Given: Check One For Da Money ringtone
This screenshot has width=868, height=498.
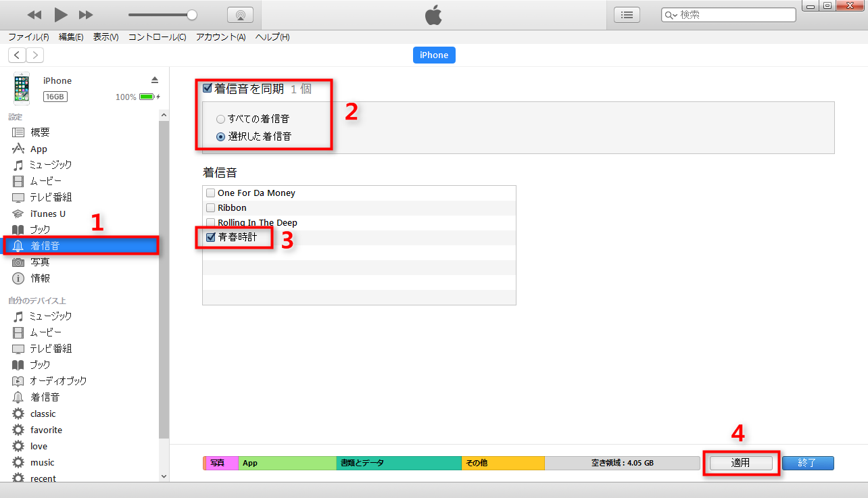Looking at the screenshot, I should 211,193.
